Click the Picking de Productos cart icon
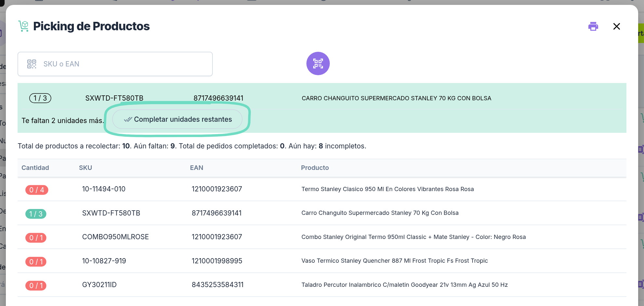This screenshot has height=306, width=644. coord(23,26)
